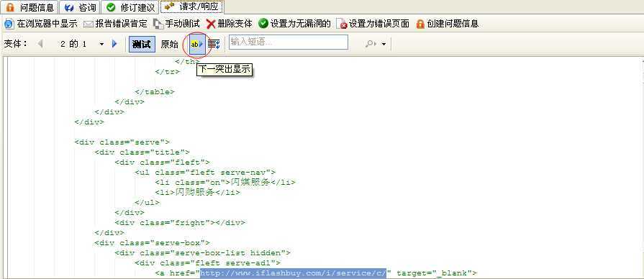The width and height of the screenshot is (644, 279).
Task: Click the 闪媒服务 list item line
Action: 225,182
